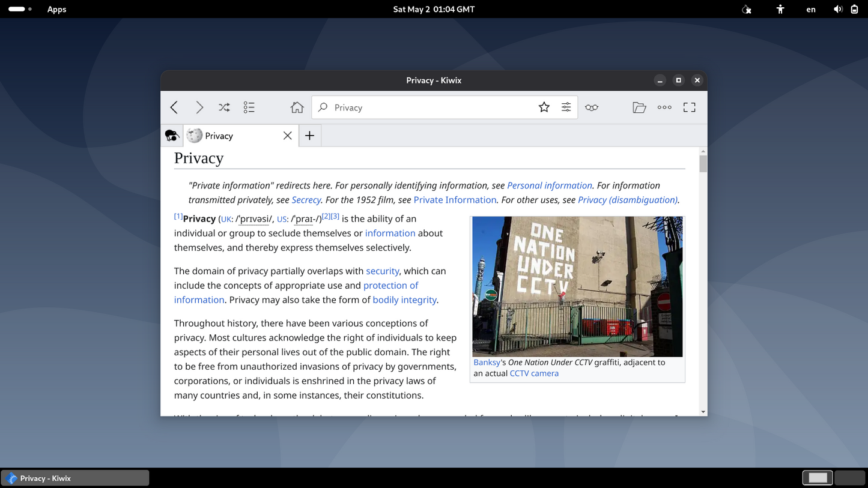This screenshot has height=488, width=868.
Task: Add a new tab with plus button
Action: point(310,136)
